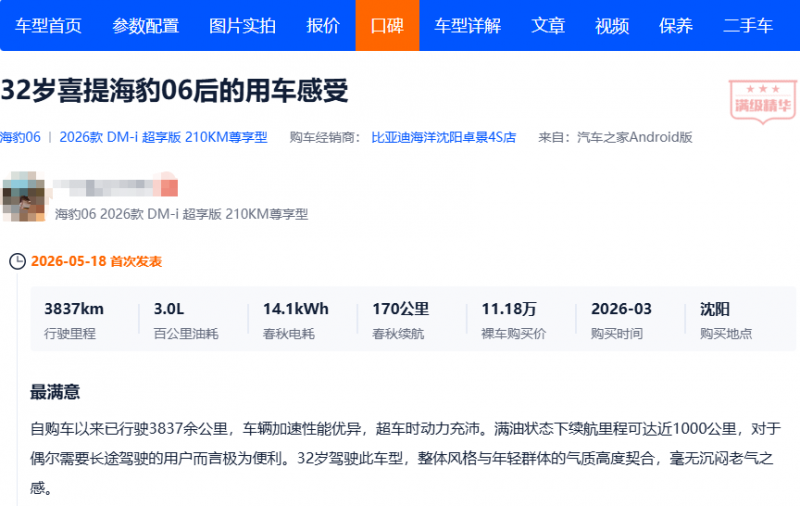The width and height of the screenshot is (800, 506).
Task: Click the 3837km 行驶里程 value
Action: [74, 309]
